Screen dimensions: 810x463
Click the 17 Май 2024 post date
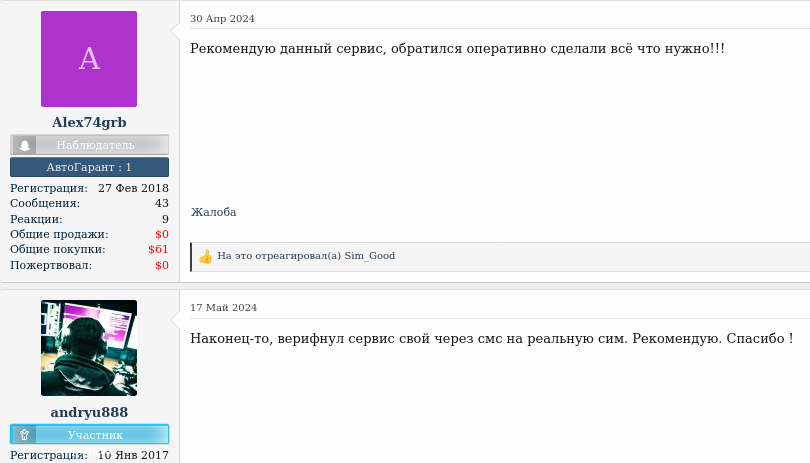tap(224, 307)
